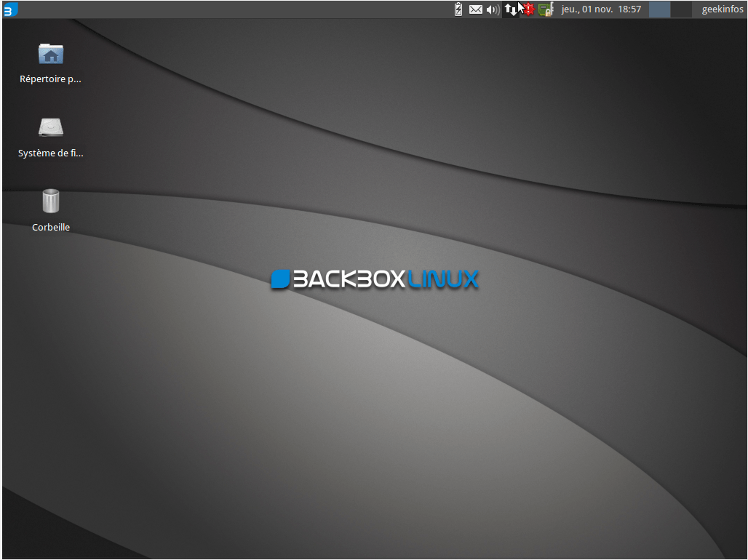Click the "Système de fi..." label

click(51, 153)
